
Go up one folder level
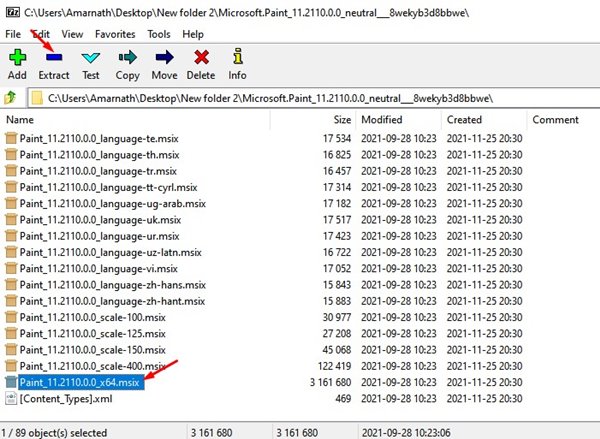coord(10,98)
